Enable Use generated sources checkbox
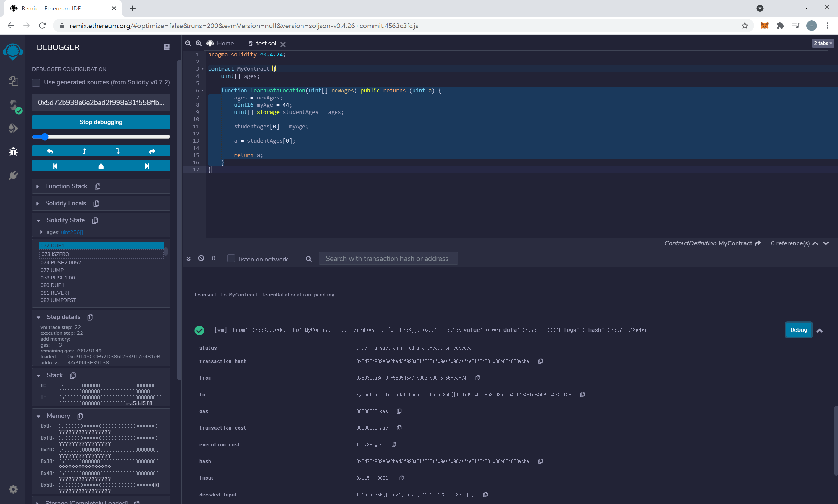Screen dimensions: 838x504 [36, 82]
